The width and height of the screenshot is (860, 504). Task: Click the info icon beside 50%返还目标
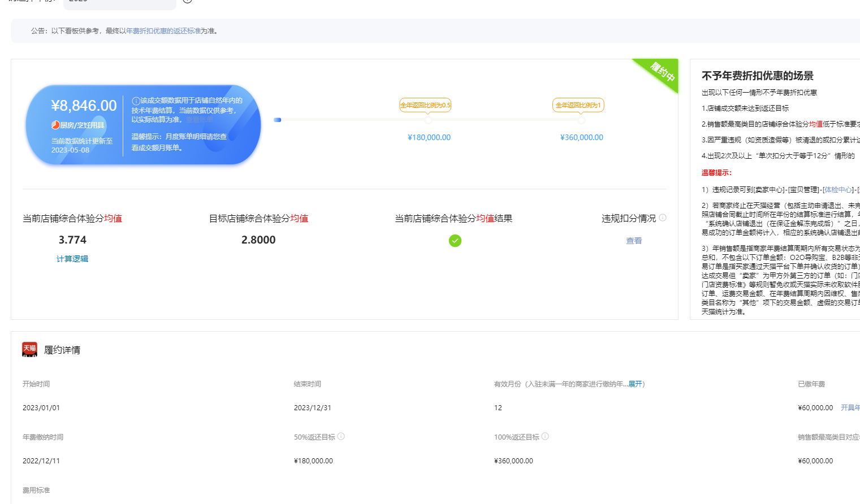click(341, 436)
